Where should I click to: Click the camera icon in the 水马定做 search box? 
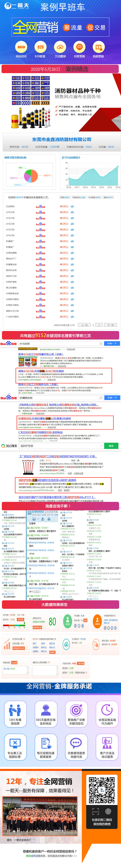[x=101, y=343]
